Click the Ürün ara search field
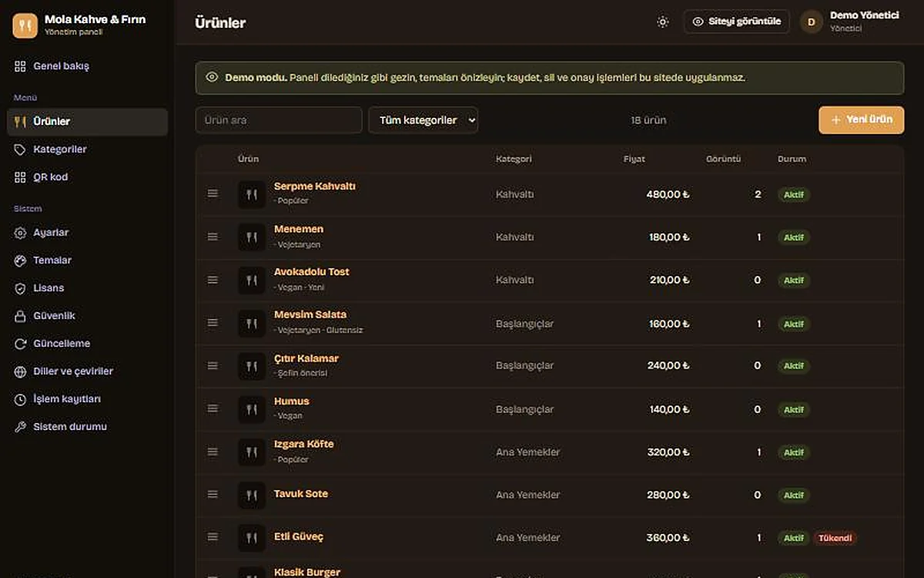The width and height of the screenshot is (924, 578). 279,120
